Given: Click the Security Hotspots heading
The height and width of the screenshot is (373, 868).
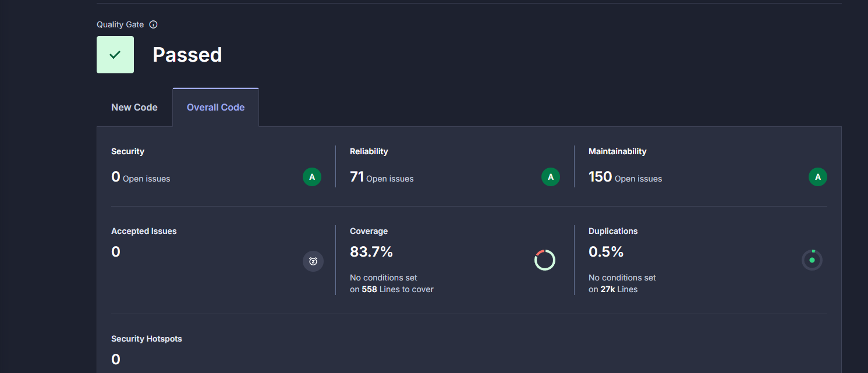Looking at the screenshot, I should click(147, 339).
